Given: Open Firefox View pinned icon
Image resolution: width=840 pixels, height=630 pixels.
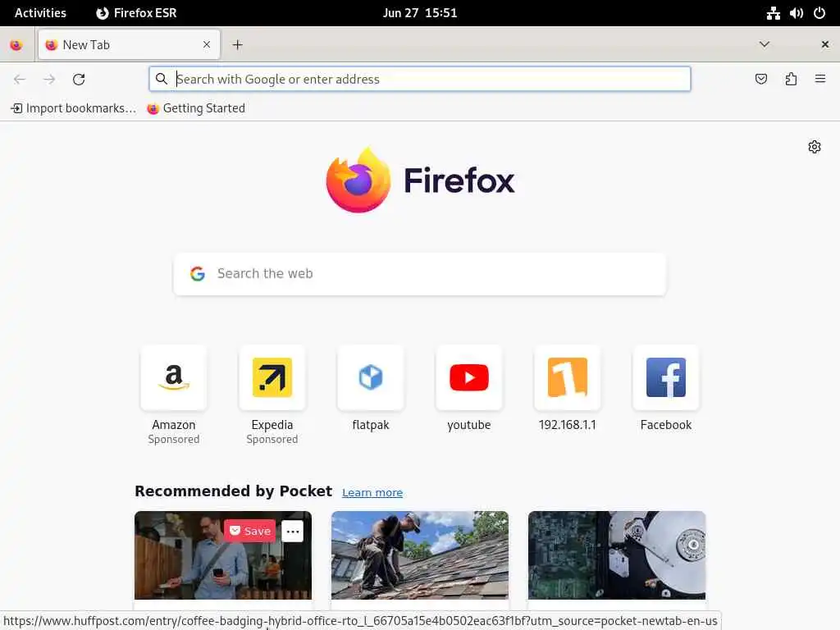Looking at the screenshot, I should pos(16,45).
